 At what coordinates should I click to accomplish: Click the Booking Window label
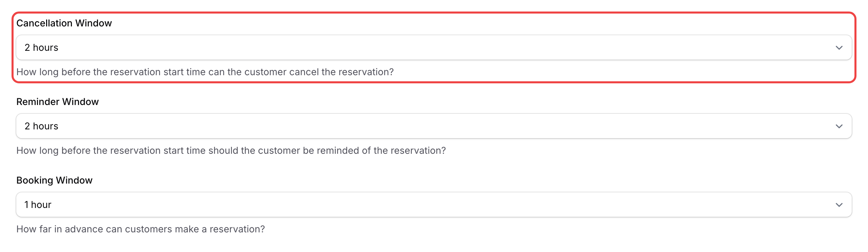coord(54,180)
